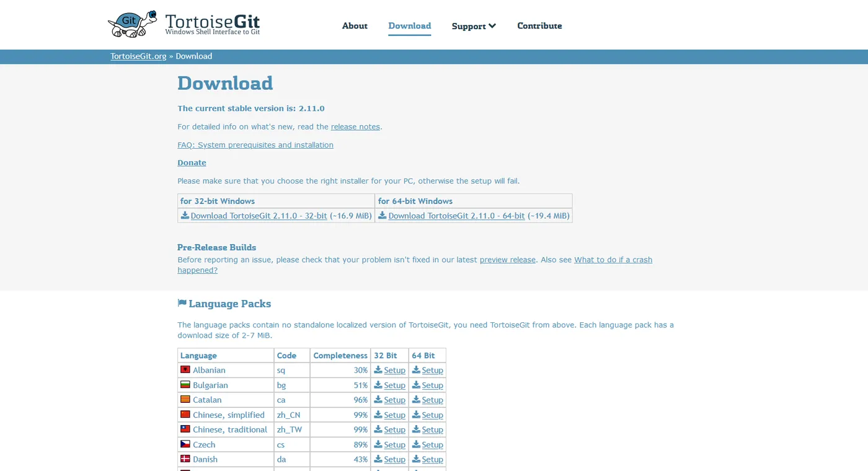Click 32 Bit download icon in Bulgarian row

[x=378, y=385]
